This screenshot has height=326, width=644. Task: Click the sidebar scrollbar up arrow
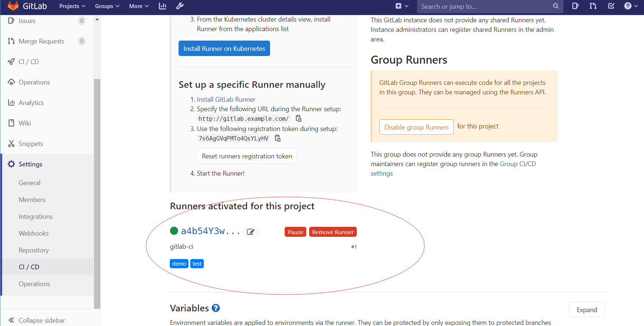click(x=97, y=19)
